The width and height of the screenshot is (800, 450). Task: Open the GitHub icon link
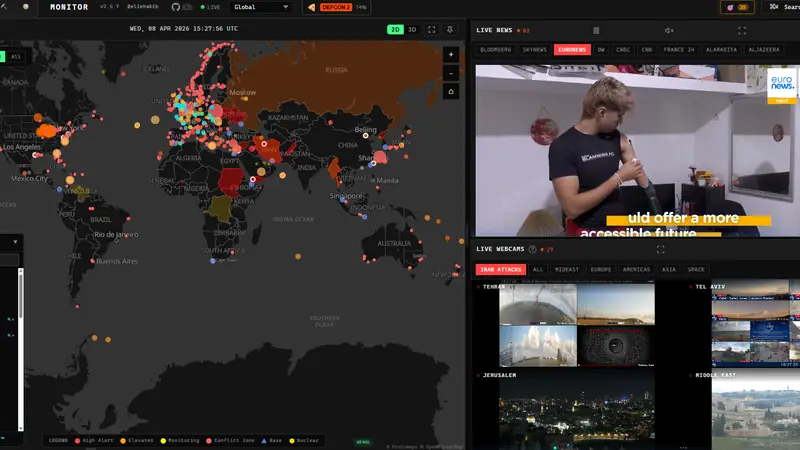[176, 7]
